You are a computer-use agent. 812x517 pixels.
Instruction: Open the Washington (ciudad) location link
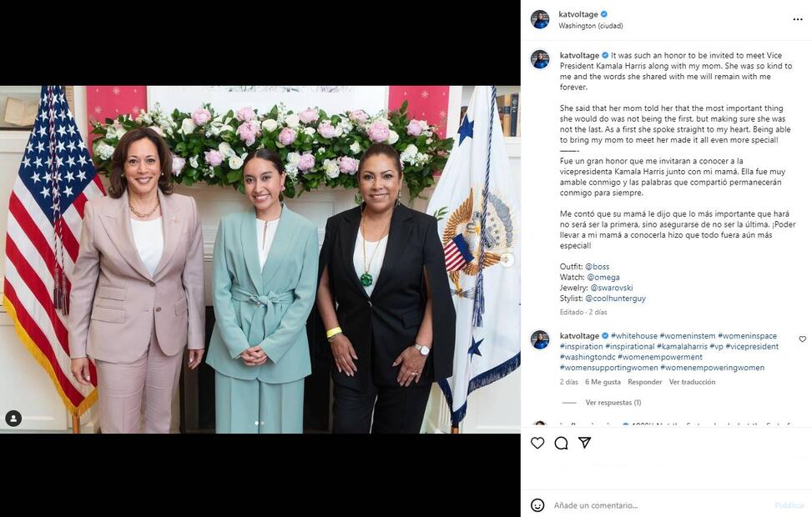(x=590, y=26)
